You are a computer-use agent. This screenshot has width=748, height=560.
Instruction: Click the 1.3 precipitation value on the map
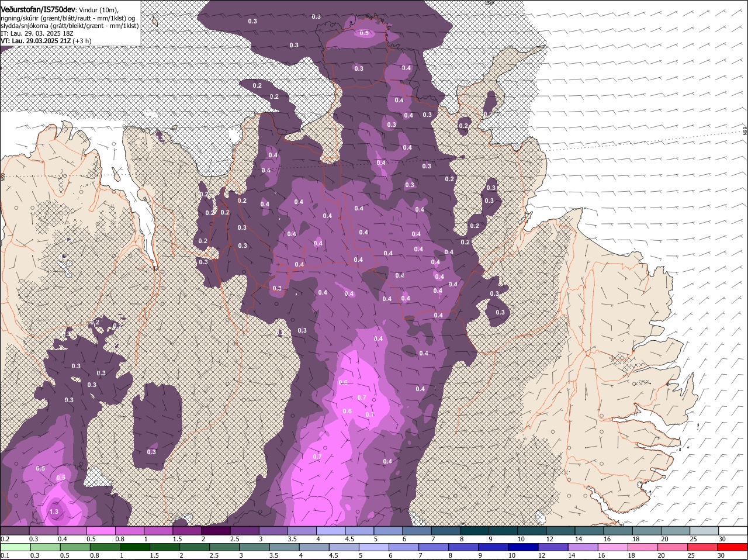[54, 512]
